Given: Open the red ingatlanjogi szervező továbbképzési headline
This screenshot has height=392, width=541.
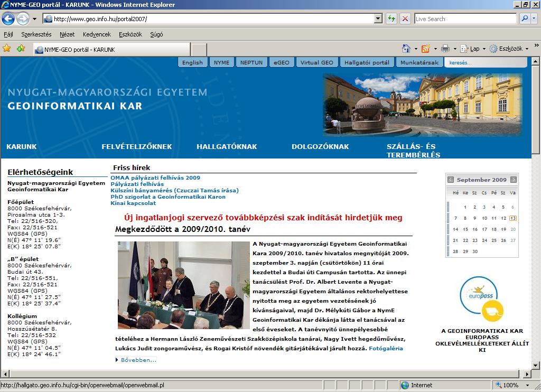Looking at the screenshot, I should [263, 218].
